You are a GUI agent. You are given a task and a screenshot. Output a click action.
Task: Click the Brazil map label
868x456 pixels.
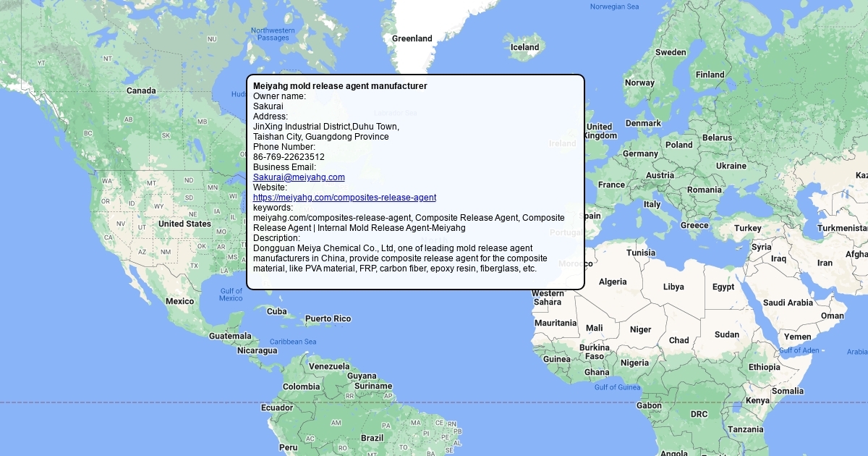tap(373, 438)
